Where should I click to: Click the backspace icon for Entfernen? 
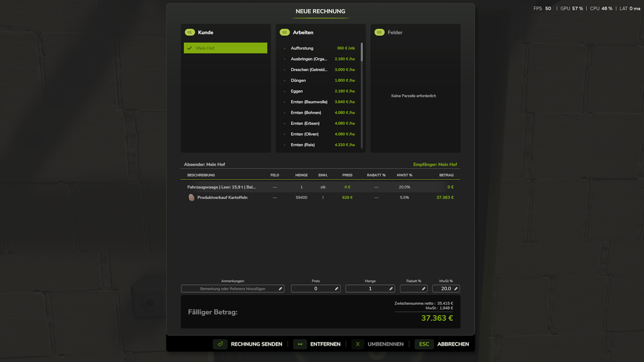(300, 344)
